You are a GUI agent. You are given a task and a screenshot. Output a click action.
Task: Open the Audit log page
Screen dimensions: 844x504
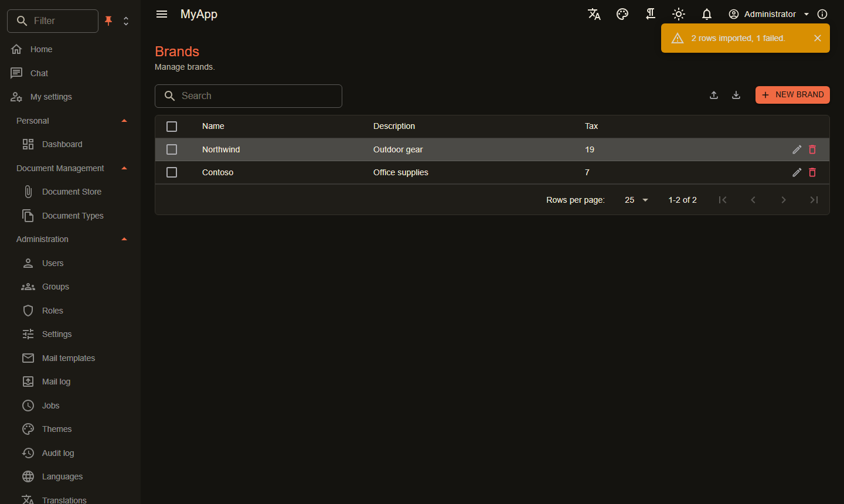[x=70, y=453]
